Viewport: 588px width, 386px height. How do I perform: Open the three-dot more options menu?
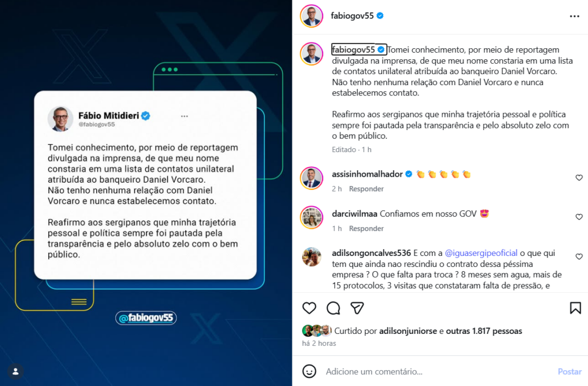click(x=574, y=16)
